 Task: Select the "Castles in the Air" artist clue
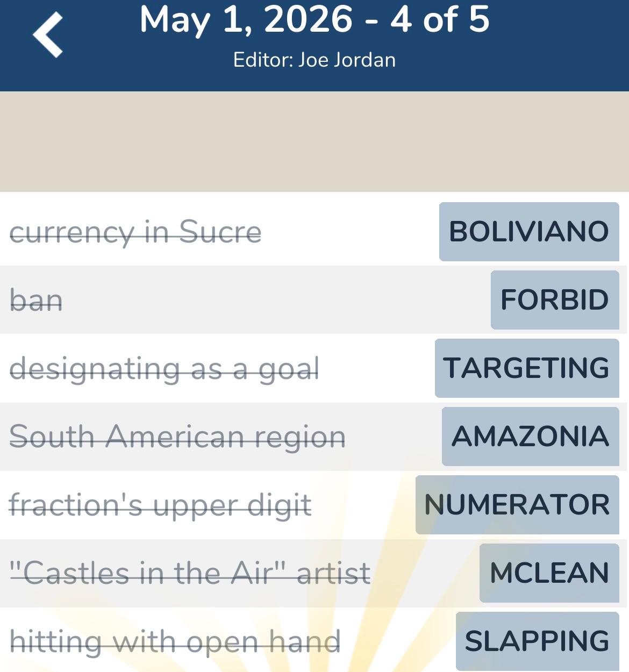pos(190,573)
